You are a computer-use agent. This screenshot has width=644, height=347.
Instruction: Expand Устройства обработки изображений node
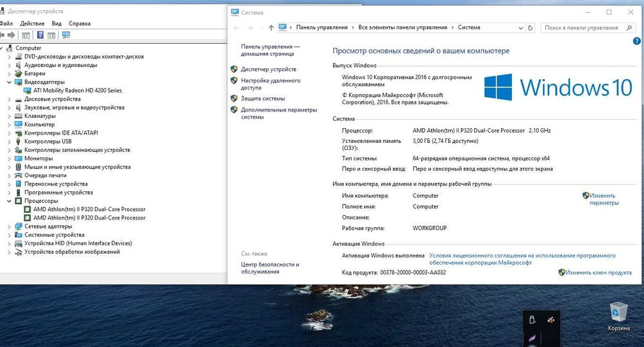9,252
